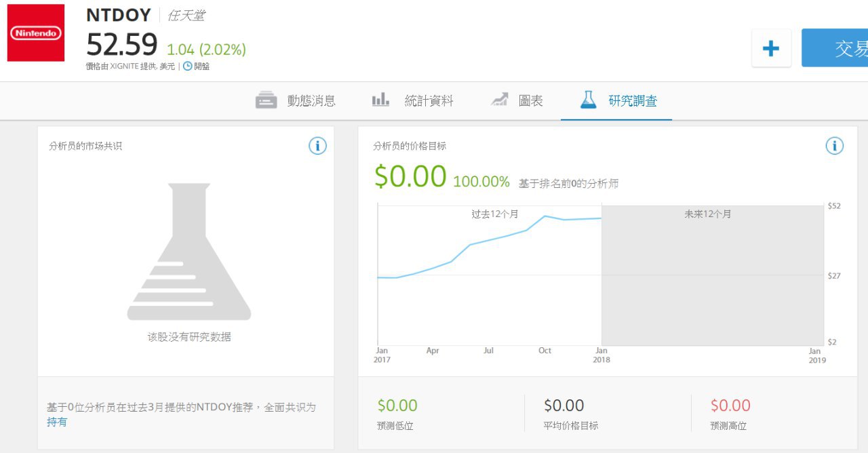Click the Nintendo logo thumbnail
The height and width of the screenshot is (453, 868).
36,33
